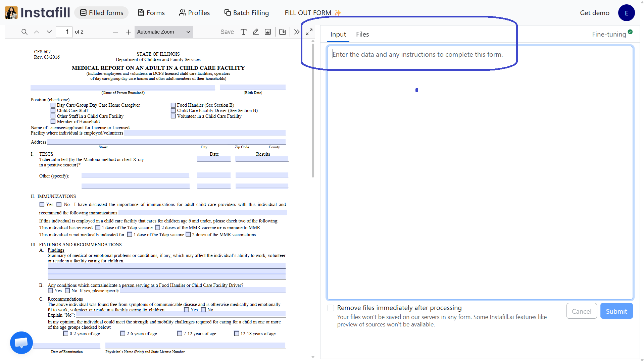Open the Automatic Zoom dropdown

click(x=163, y=32)
